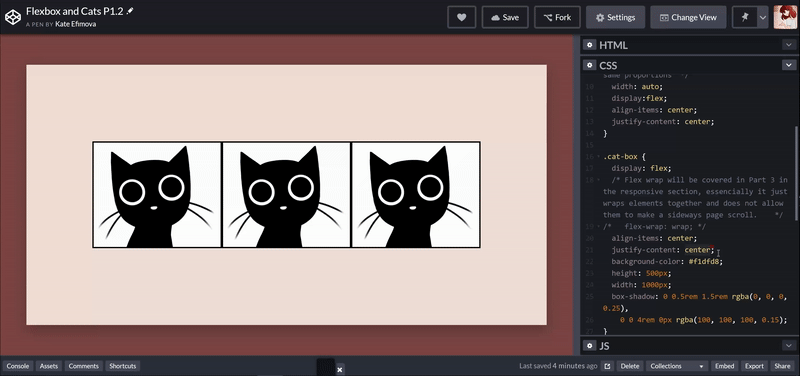Click the 'flex-wrap: wrap;' commented line
Viewport: 800px width, 376px height.
[655, 227]
